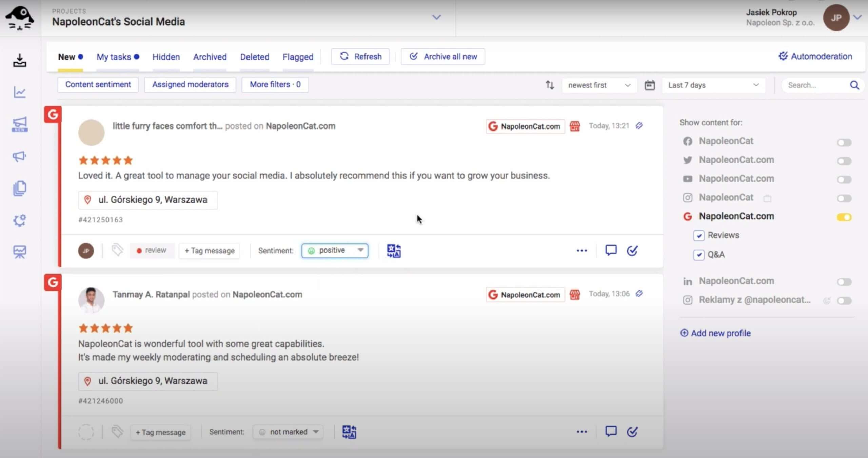Image resolution: width=868 pixels, height=458 pixels.
Task: Uncheck the Q&A checkbox
Action: click(x=699, y=255)
